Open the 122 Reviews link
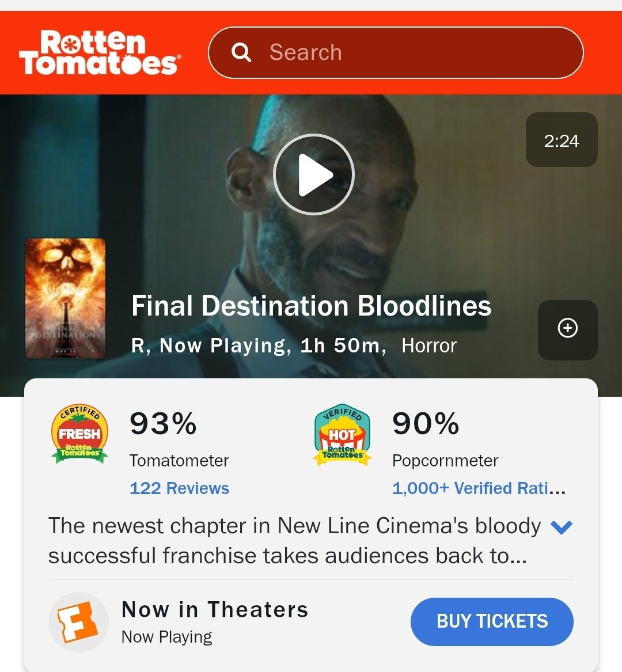Screen dimensions: 622x672 click(179, 488)
